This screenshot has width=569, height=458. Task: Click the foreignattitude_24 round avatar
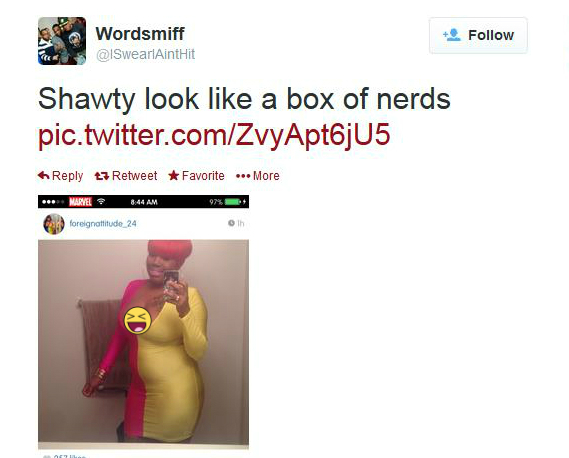tap(54, 224)
